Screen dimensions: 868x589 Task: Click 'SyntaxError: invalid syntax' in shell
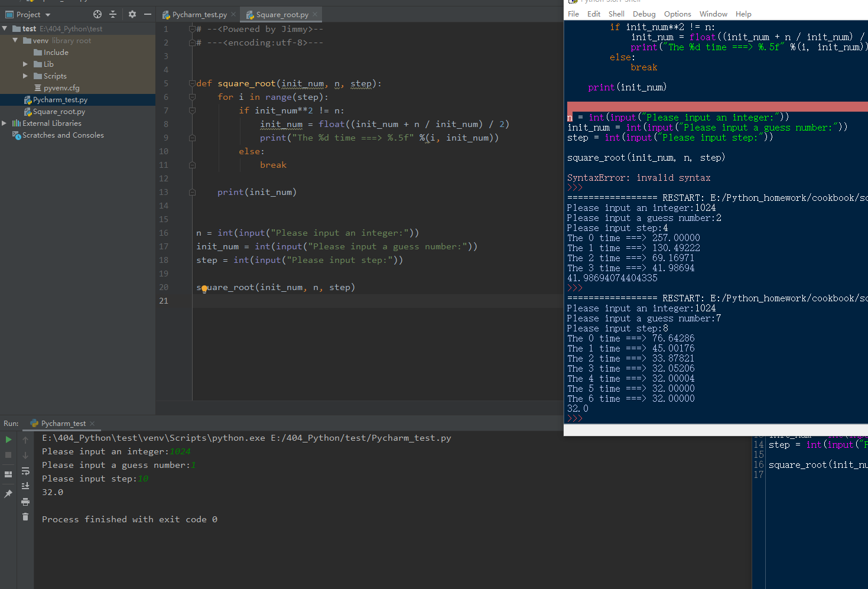639,178
